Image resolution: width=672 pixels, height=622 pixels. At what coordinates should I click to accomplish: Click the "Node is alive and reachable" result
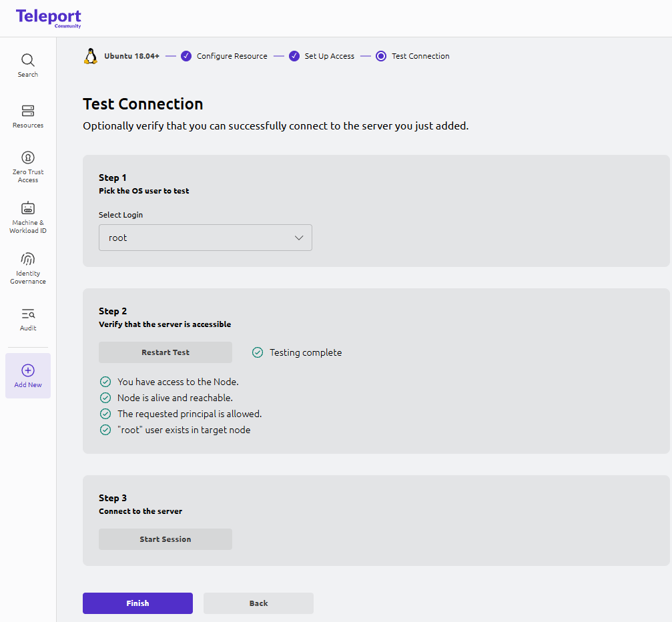click(175, 398)
